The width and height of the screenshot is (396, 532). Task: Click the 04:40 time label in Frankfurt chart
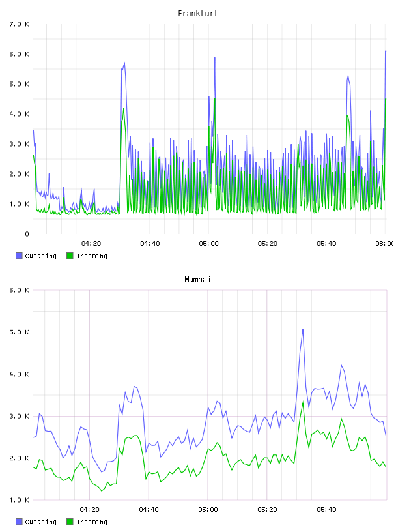pyautogui.click(x=150, y=244)
